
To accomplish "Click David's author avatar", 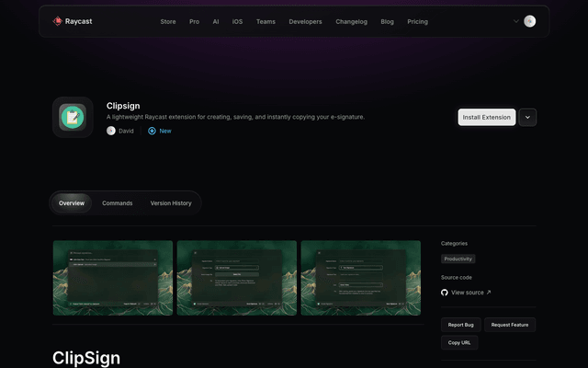I will coord(110,131).
